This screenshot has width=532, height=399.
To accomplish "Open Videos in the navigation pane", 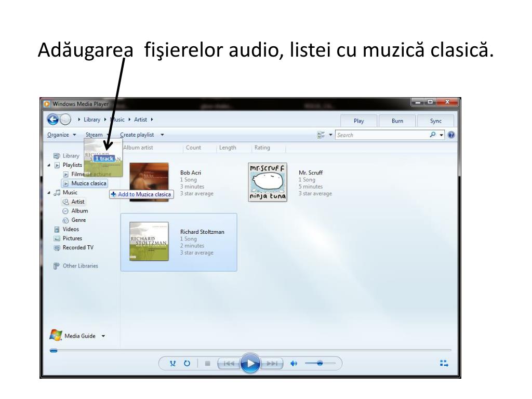I will pos(71,229).
